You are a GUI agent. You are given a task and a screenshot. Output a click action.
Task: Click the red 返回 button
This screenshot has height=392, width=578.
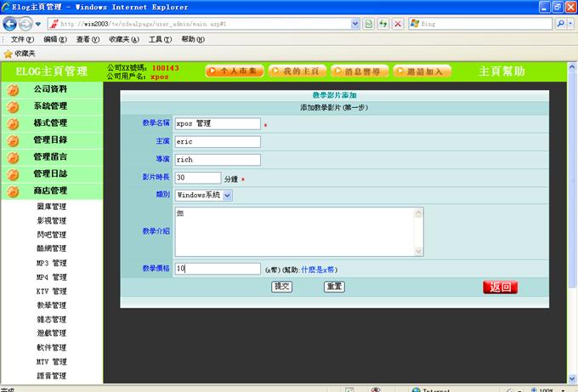click(x=500, y=287)
